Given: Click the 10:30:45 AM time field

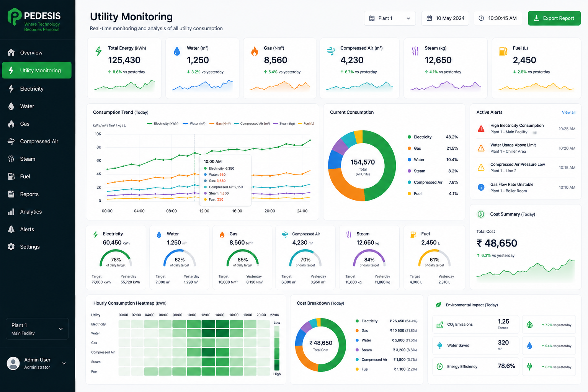Looking at the screenshot, I should pos(498,18).
